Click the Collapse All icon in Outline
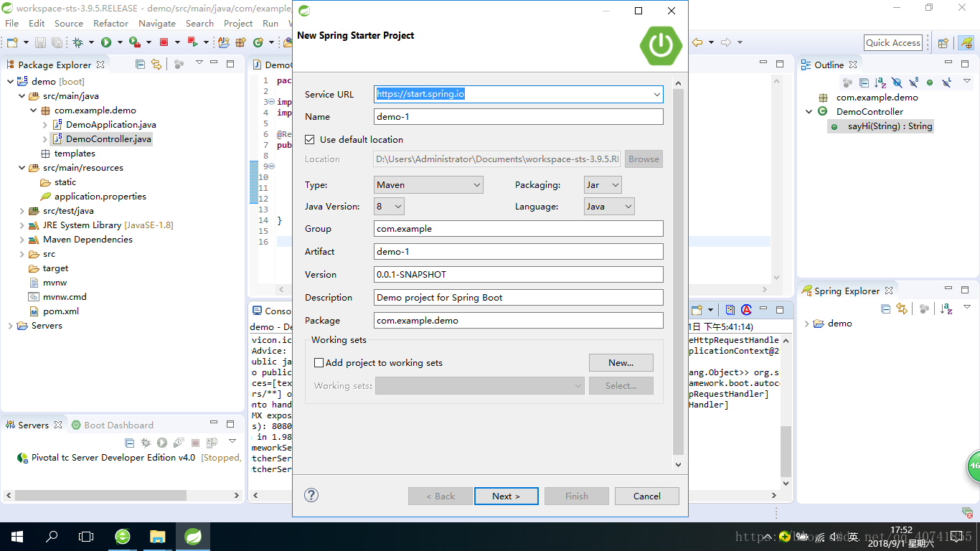 tap(864, 83)
